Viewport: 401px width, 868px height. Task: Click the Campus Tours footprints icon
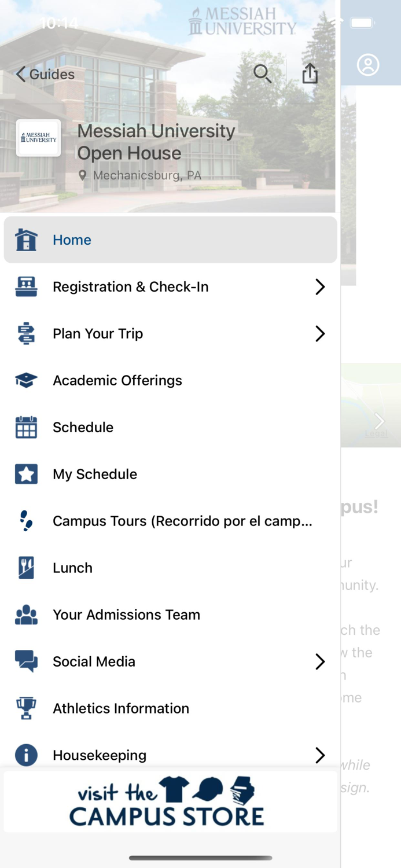[x=25, y=521]
